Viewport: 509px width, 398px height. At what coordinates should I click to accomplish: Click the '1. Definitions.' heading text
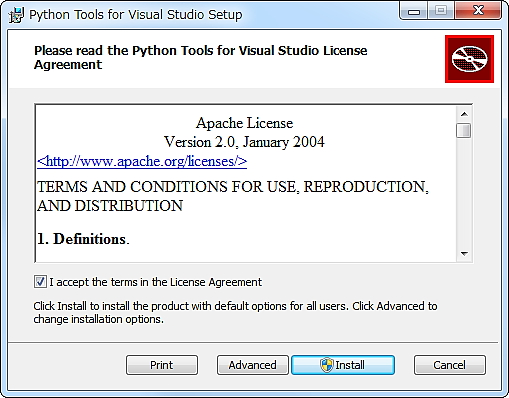[83, 239]
